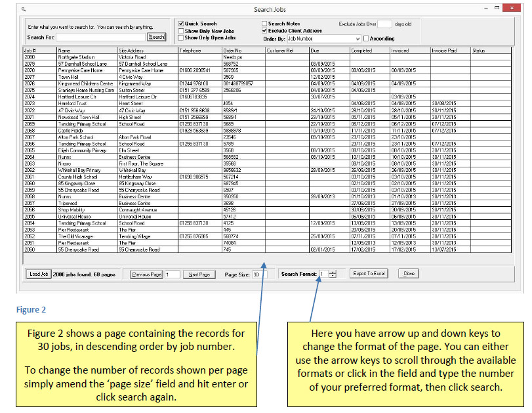Click the Close button
This screenshot has height=413, width=532.
[409, 273]
